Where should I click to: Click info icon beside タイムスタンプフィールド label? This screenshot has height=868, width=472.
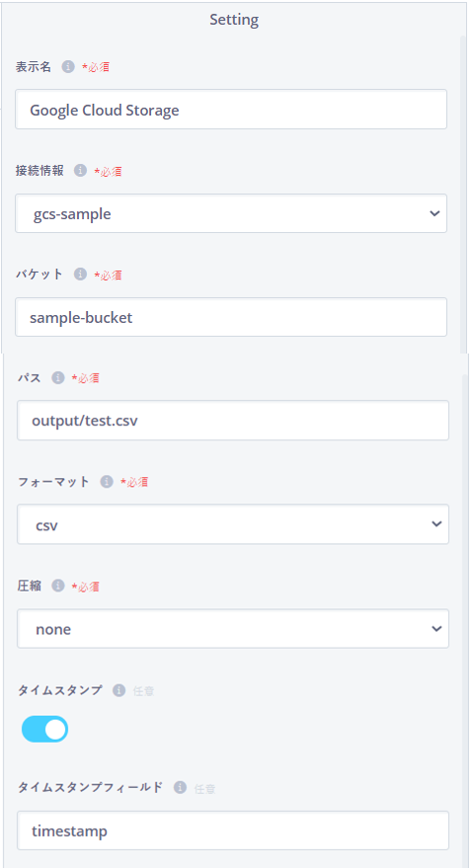[180, 787]
